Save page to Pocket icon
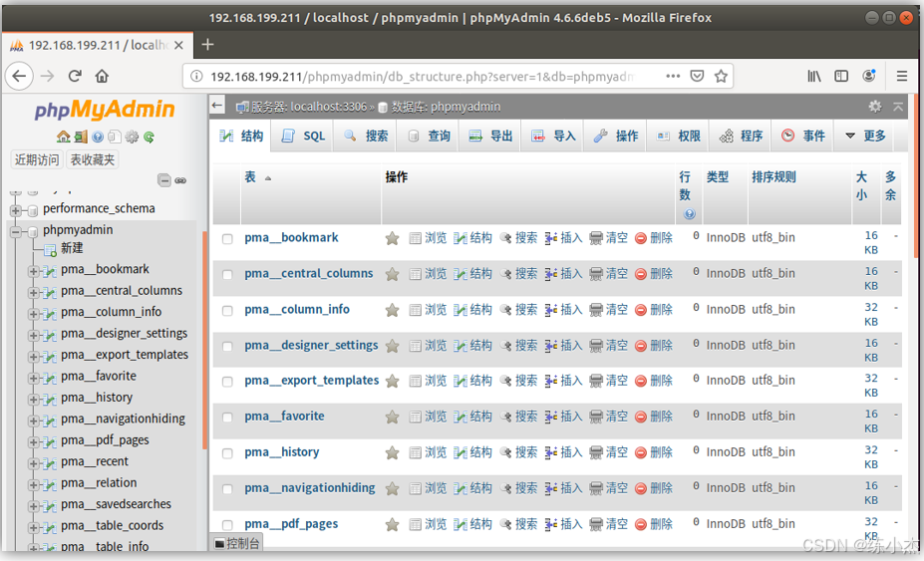This screenshot has width=924, height=561. [697, 76]
